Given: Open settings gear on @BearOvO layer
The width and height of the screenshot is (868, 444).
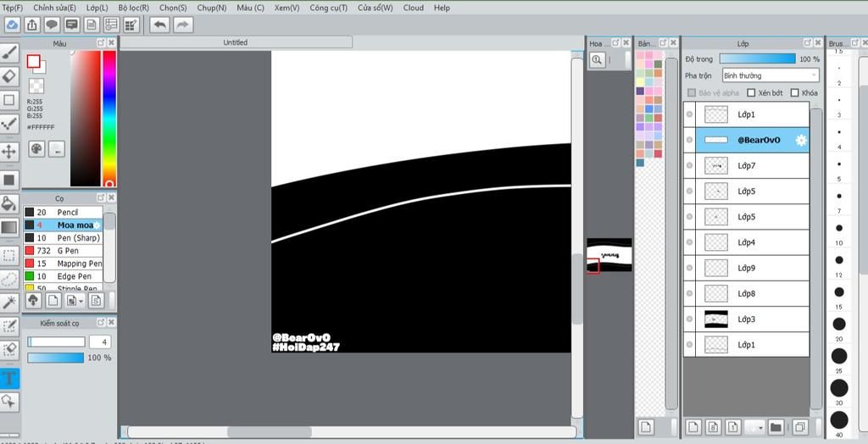Looking at the screenshot, I should click(800, 140).
